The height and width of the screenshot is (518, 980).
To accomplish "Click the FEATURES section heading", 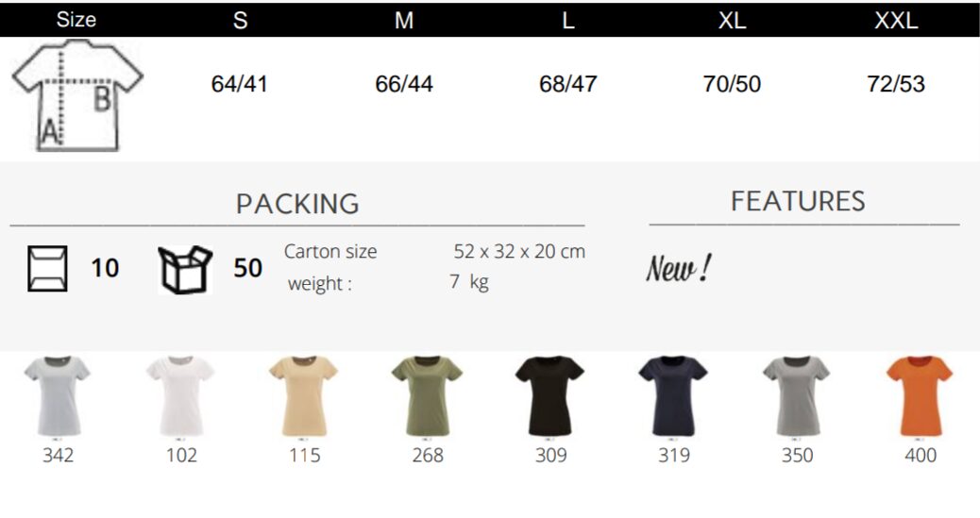I will point(798,201).
